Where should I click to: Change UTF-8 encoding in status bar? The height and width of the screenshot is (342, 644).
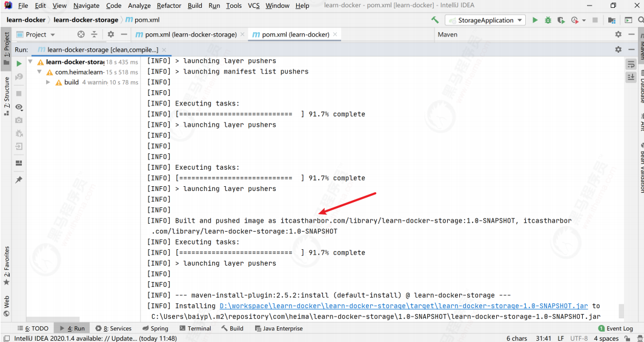pyautogui.click(x=579, y=338)
